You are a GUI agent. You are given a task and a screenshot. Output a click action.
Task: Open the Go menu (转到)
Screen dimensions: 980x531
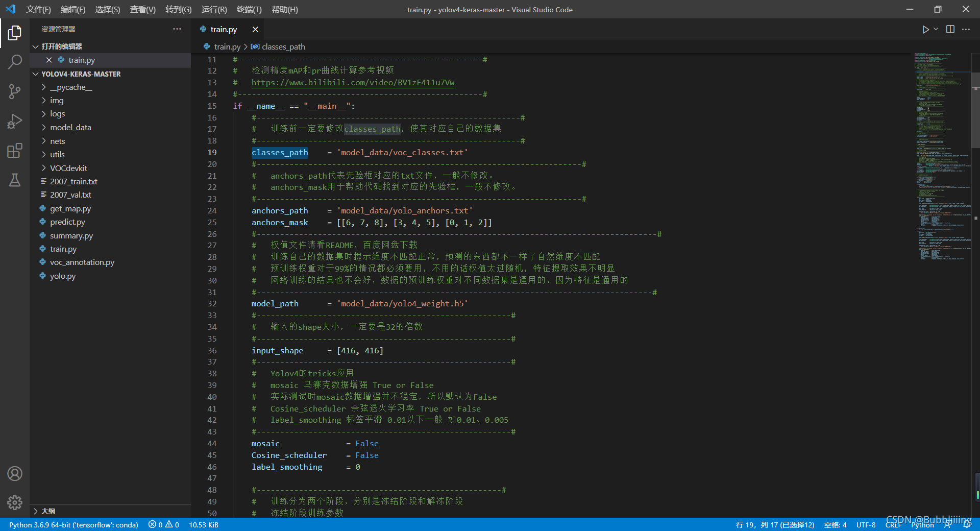[x=178, y=9]
